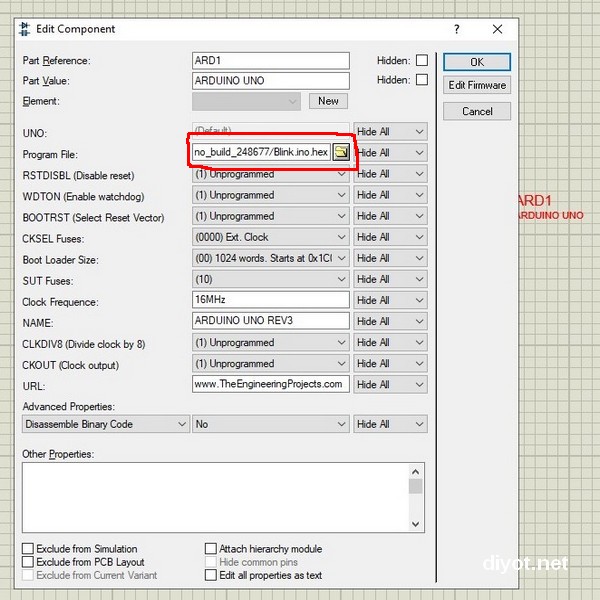
Task: Click the Other Properties scrollbar thumb
Action: (416, 487)
